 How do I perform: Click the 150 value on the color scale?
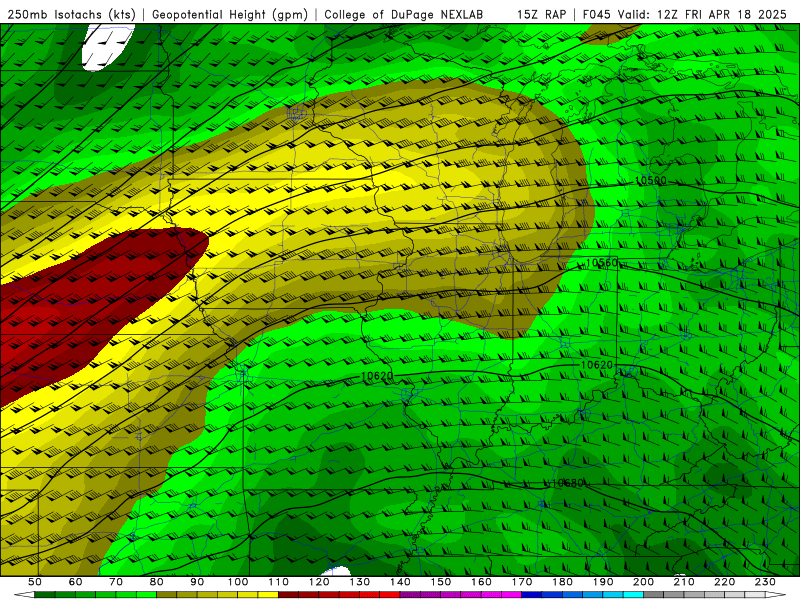point(440,582)
